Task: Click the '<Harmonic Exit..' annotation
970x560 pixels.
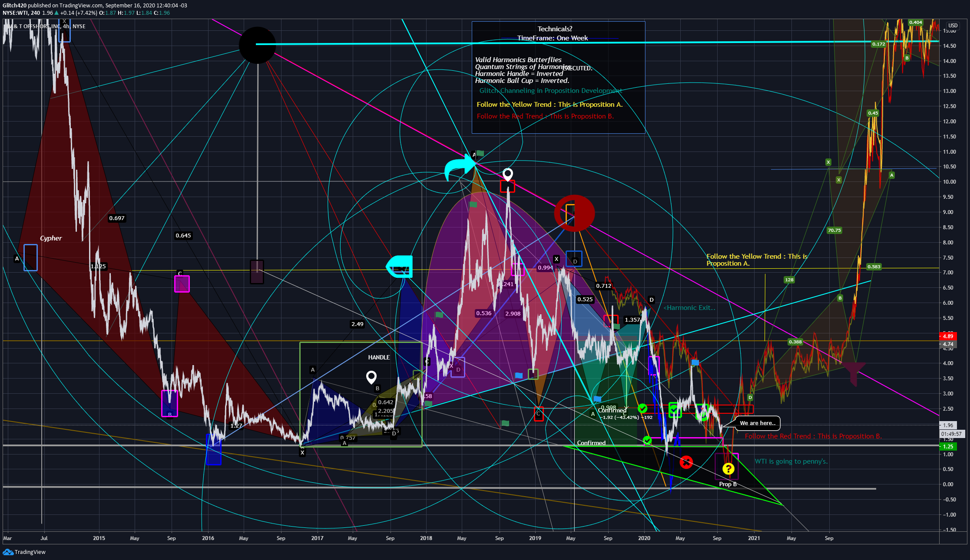Action: tap(689, 308)
